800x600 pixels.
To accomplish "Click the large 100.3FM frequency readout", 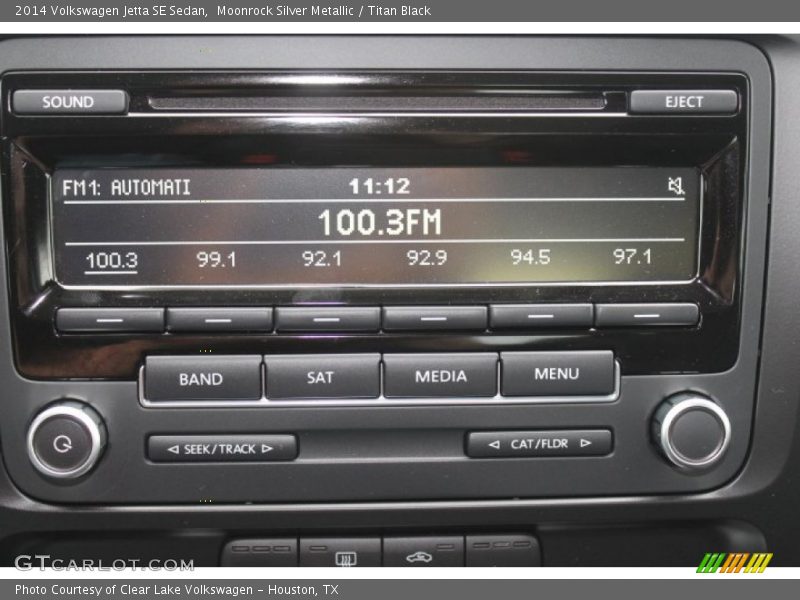I will coord(380,222).
